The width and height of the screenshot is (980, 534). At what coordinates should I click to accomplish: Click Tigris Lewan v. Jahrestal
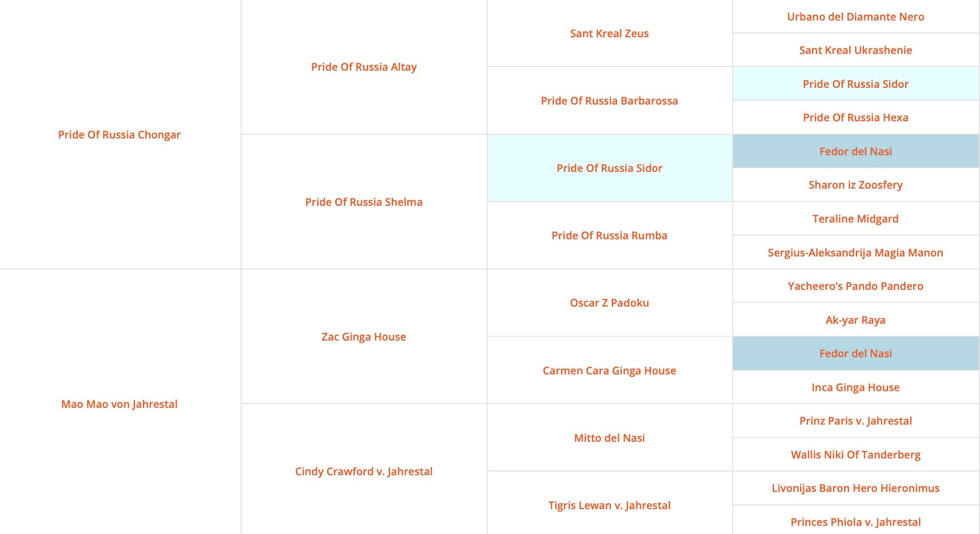609,505
